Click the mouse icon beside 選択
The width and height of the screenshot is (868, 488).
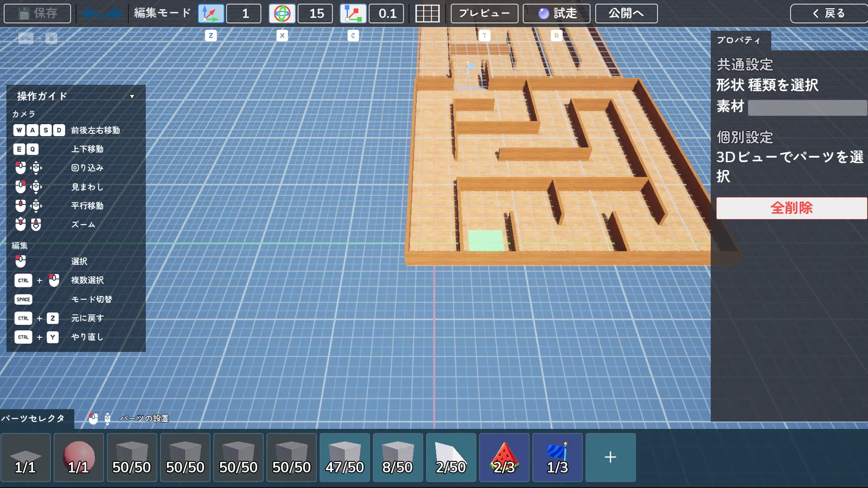pos(20,261)
